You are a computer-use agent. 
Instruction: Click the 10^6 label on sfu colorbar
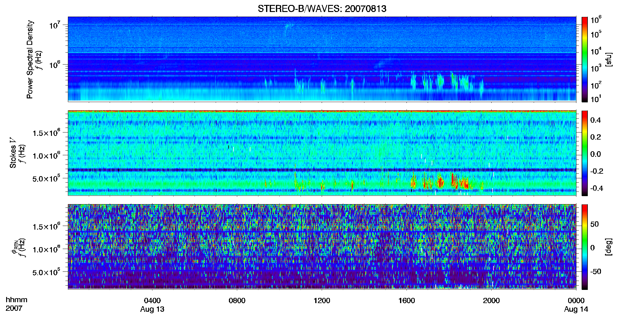point(596,20)
